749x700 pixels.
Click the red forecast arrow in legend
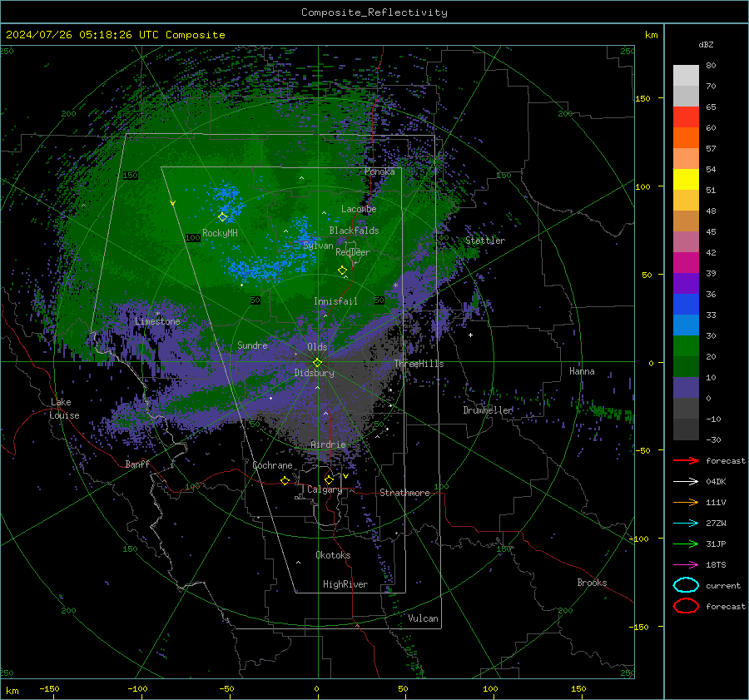pyautogui.click(x=686, y=460)
